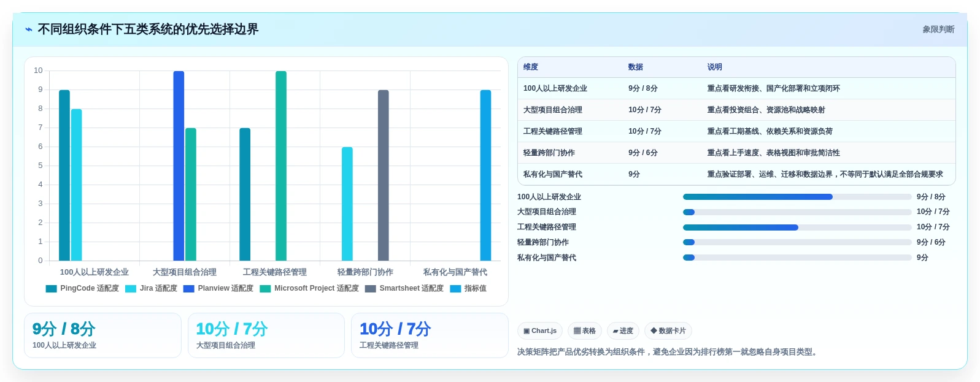Toggle Smartsheet 适配度 legend swatch
This screenshot has height=382, width=980.
(370, 289)
